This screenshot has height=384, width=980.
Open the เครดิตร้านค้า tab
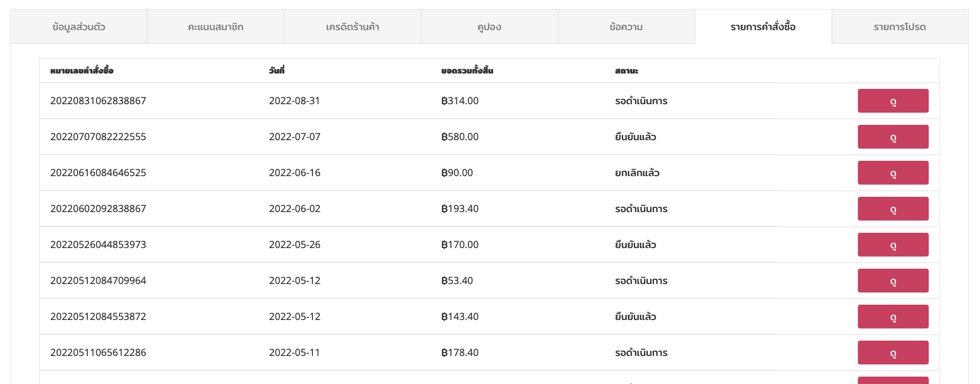pyautogui.click(x=353, y=26)
